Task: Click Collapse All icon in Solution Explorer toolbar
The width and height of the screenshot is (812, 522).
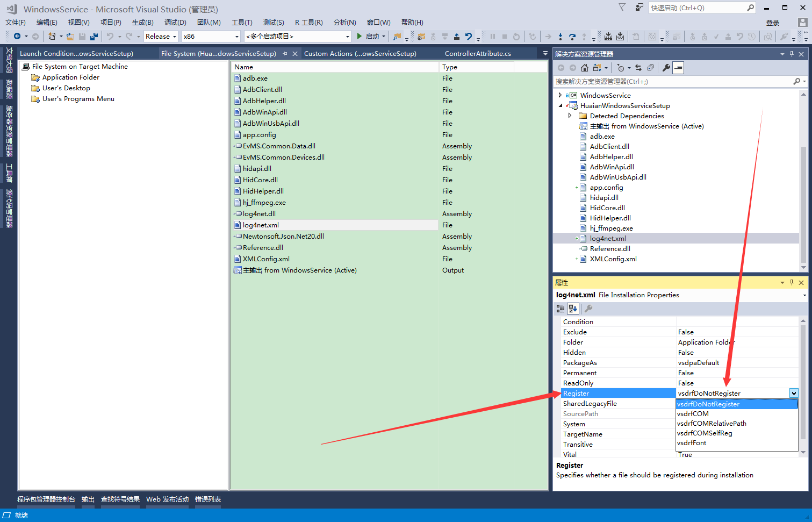Action: (x=650, y=68)
